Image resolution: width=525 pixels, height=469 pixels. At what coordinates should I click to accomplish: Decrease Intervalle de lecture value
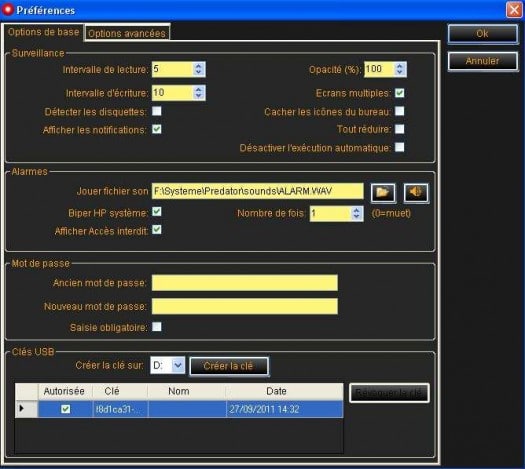(x=199, y=72)
